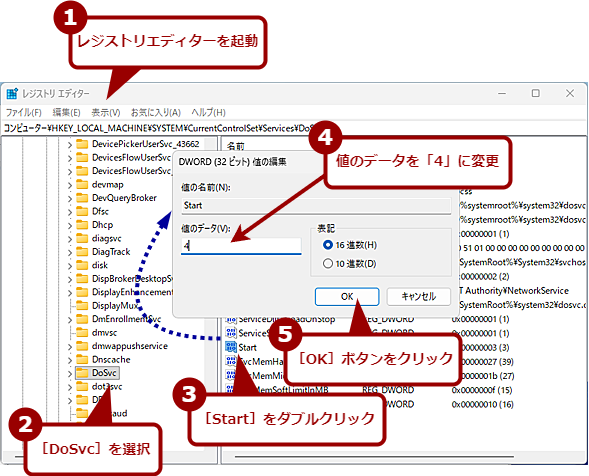Click the first DevicesFlowUserSvc folder icon
This screenshot has width=589, height=476.
pyautogui.click(x=82, y=157)
